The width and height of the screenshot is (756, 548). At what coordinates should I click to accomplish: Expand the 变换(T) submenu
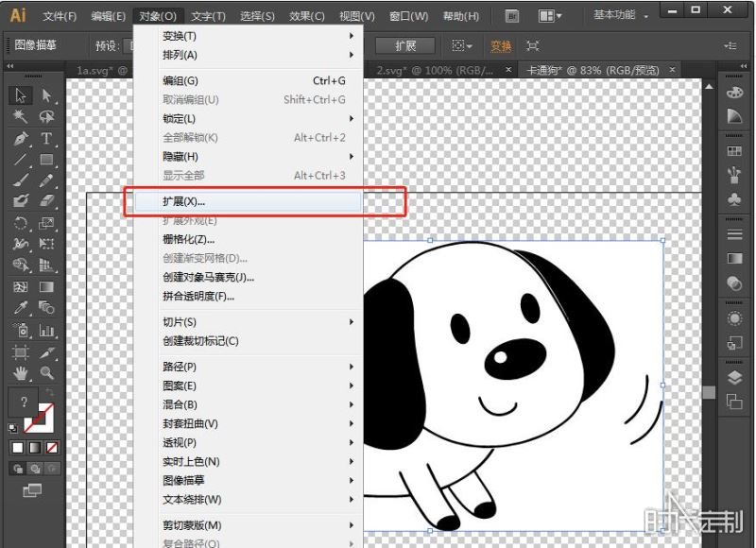tap(248, 36)
